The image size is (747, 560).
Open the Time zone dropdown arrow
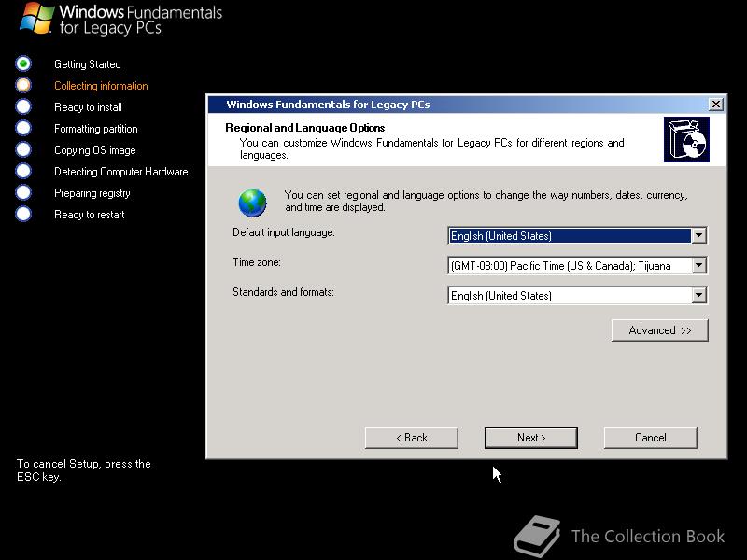[x=698, y=265]
